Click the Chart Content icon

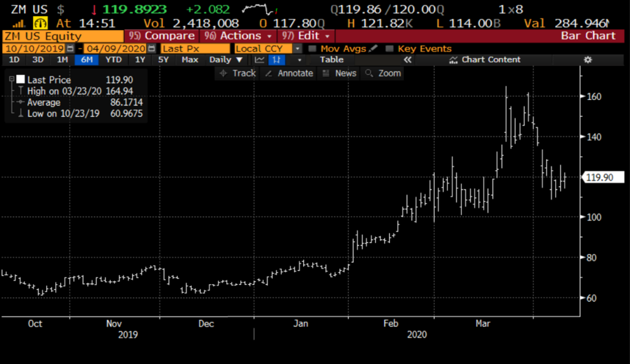453,60
